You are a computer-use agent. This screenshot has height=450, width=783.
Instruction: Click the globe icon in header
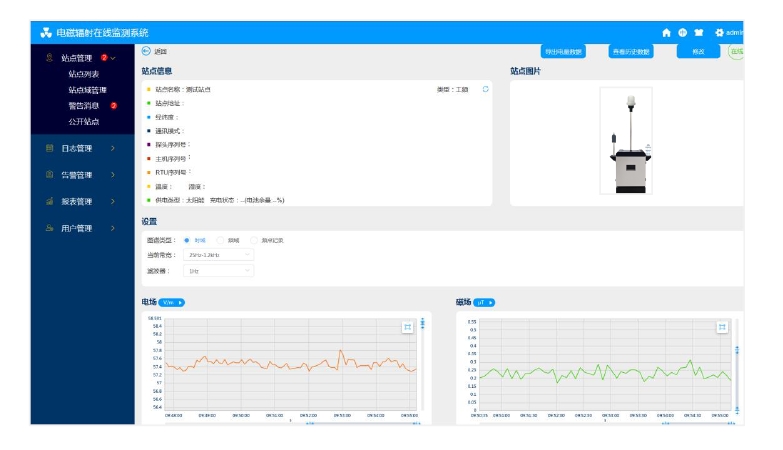click(683, 32)
